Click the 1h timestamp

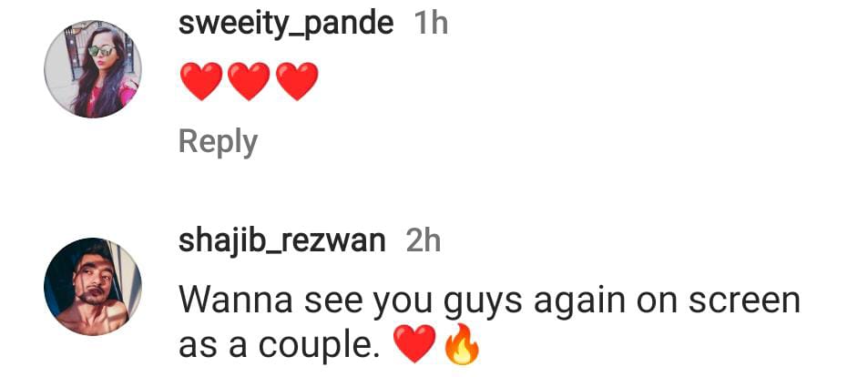click(431, 25)
